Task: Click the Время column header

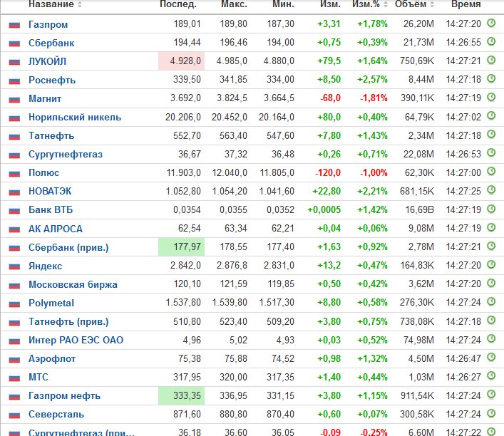Action: point(466,4)
